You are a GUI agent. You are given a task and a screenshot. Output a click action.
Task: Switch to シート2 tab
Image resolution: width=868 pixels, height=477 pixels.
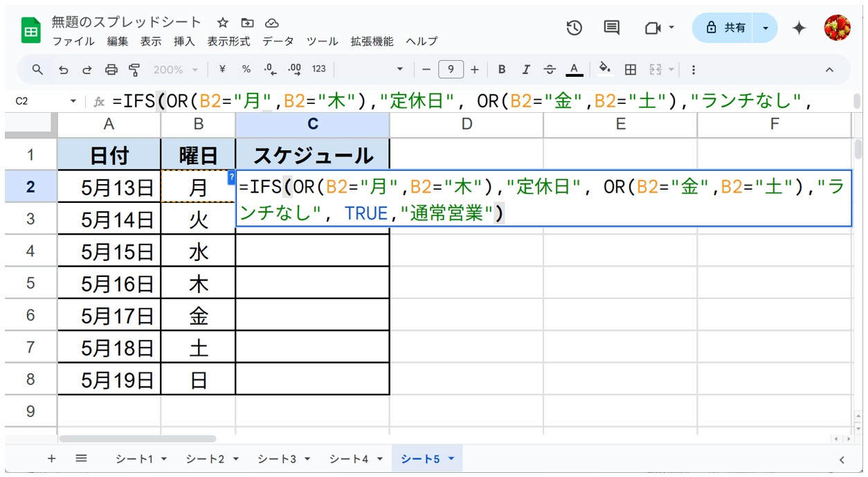point(206,458)
